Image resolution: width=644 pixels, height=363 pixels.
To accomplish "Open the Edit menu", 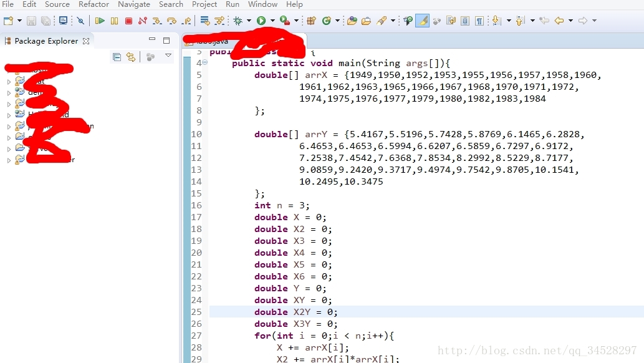I will 29,4.
